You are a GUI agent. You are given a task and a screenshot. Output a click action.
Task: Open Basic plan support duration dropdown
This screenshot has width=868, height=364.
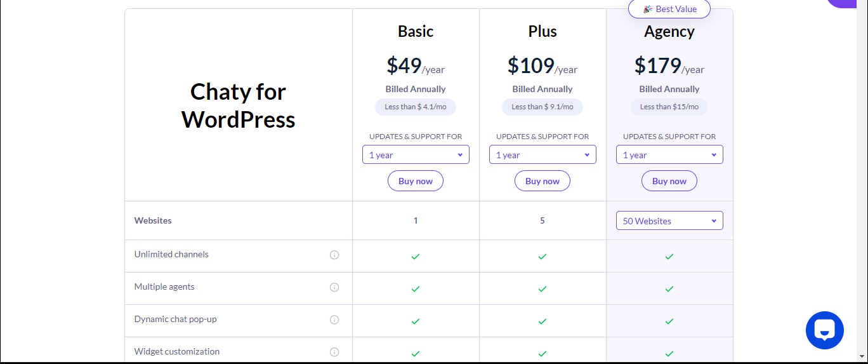click(416, 154)
